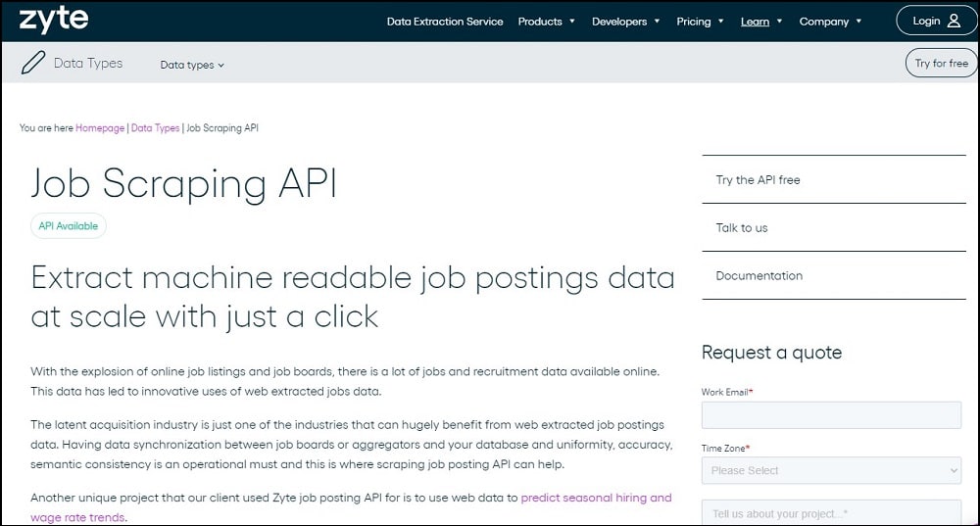Click the Try for free button
The height and width of the screenshot is (526, 980).
[941, 63]
